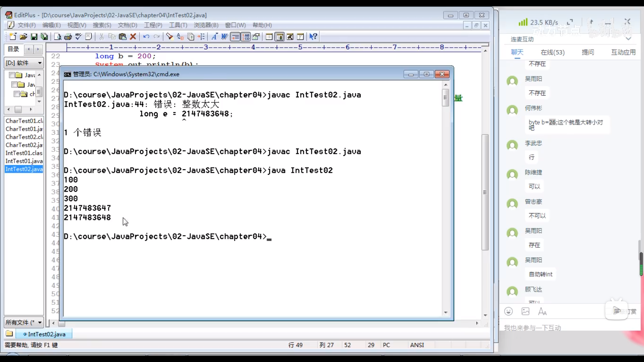644x362 pixels.
Task: Click the New file toolbar icon
Action: pyautogui.click(x=13, y=37)
